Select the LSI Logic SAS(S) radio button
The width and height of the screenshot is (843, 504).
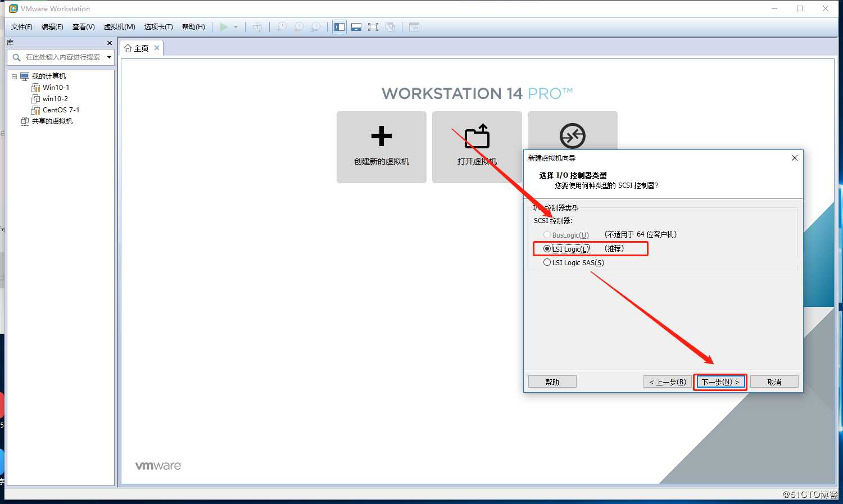pyautogui.click(x=547, y=262)
